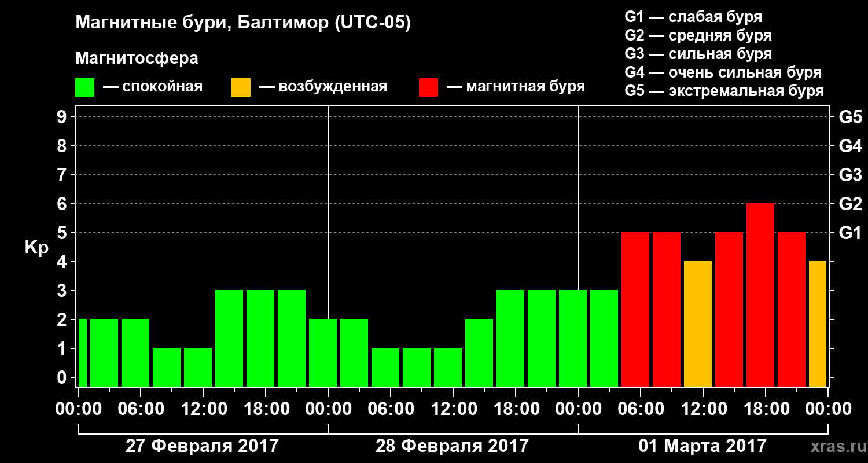The width and height of the screenshot is (868, 463).
Task: Click the orange Kp 4 bar at 12:00 on 01 Марта
Action: pos(698,324)
